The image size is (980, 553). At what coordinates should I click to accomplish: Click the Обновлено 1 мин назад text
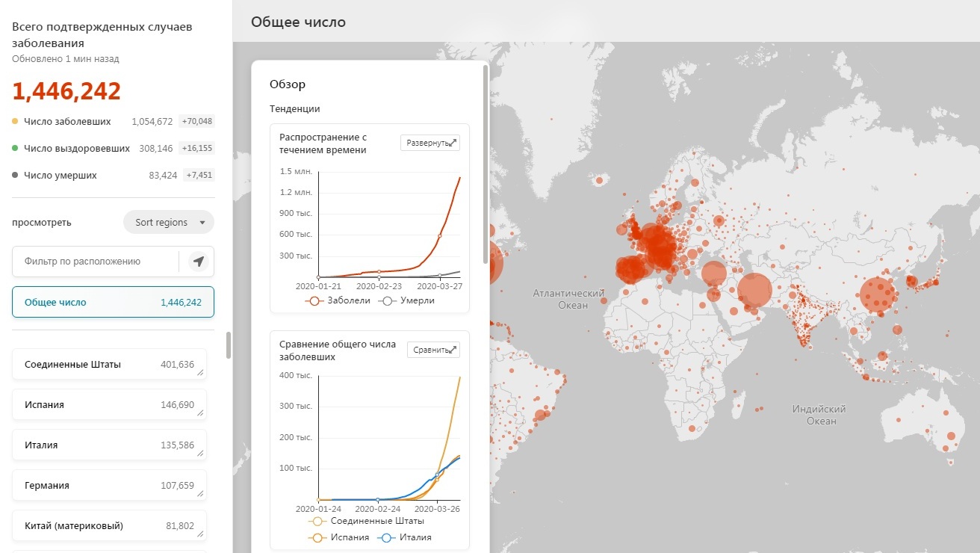[x=66, y=58]
